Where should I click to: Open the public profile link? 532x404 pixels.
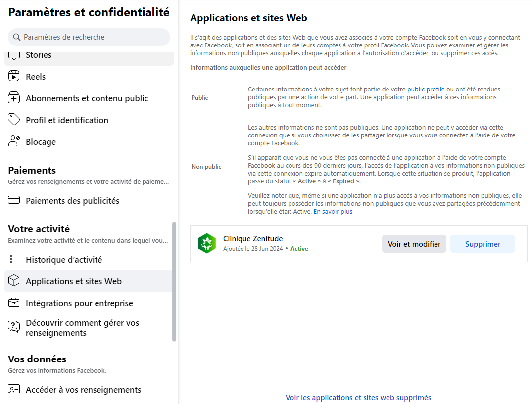point(426,90)
